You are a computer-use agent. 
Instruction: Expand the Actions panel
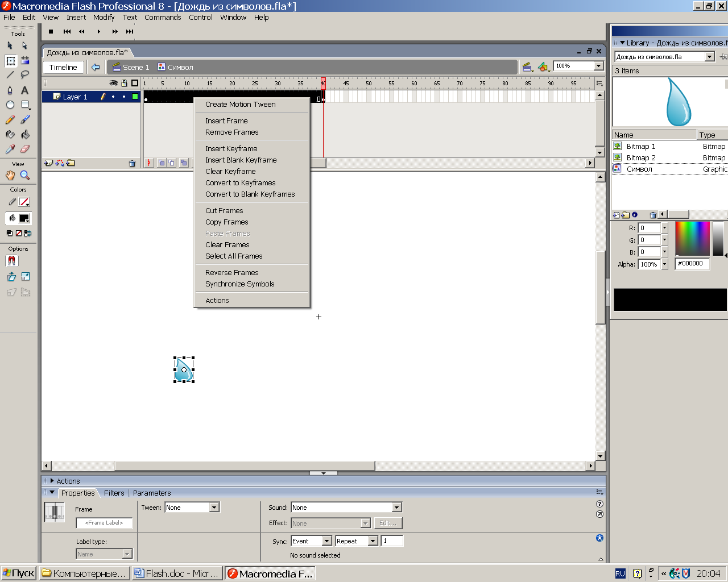[x=52, y=481]
